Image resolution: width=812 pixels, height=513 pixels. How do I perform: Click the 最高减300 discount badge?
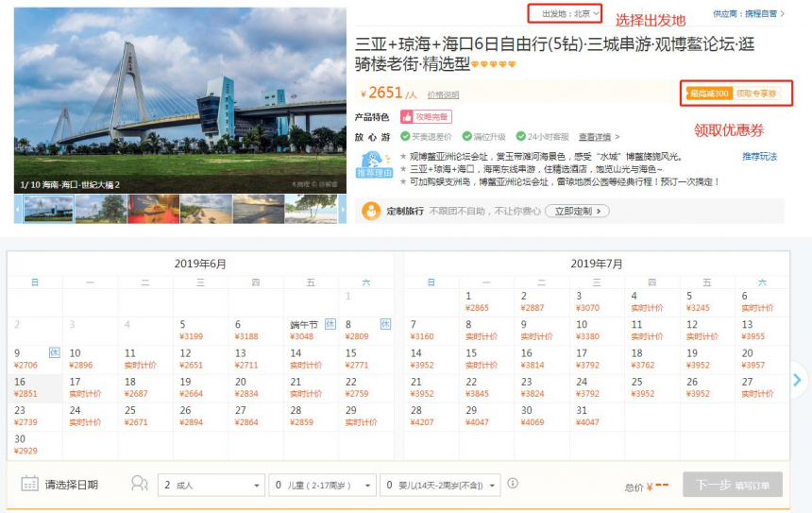(x=709, y=94)
